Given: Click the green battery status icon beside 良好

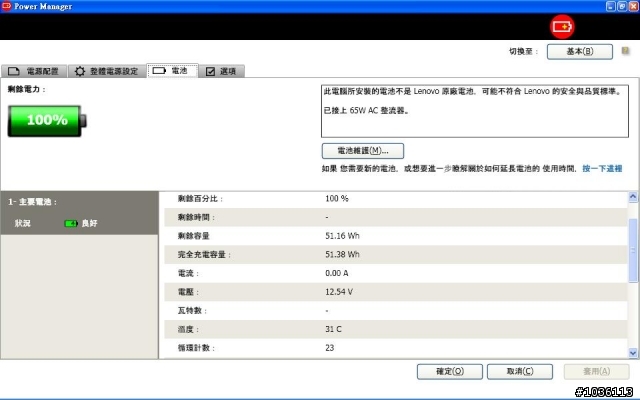Looking at the screenshot, I should pos(71,223).
